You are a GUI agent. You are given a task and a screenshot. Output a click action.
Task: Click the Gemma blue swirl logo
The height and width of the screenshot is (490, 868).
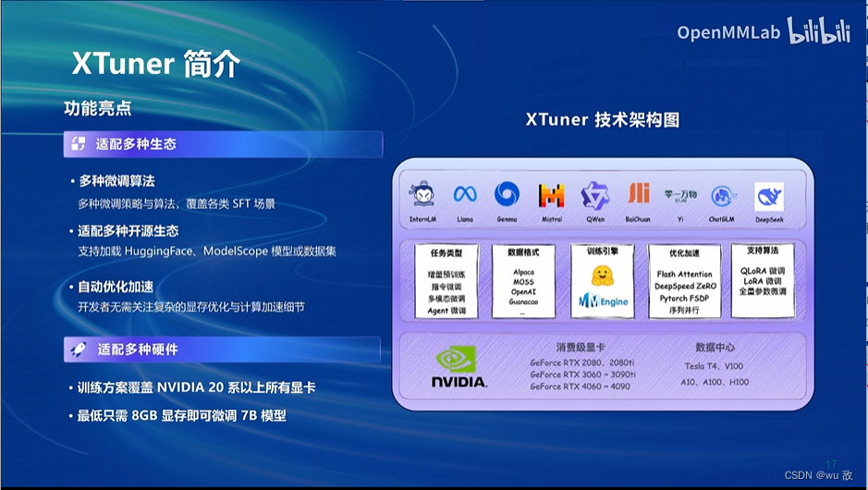point(507,194)
